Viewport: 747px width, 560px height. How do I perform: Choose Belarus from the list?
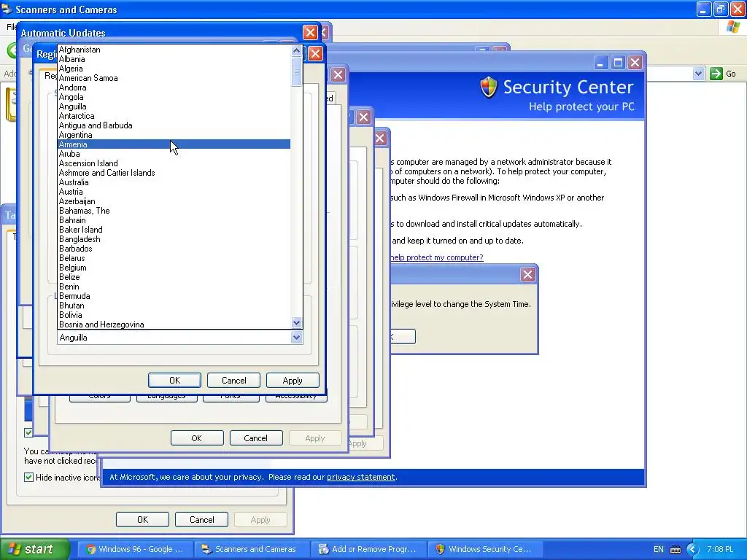click(174, 258)
